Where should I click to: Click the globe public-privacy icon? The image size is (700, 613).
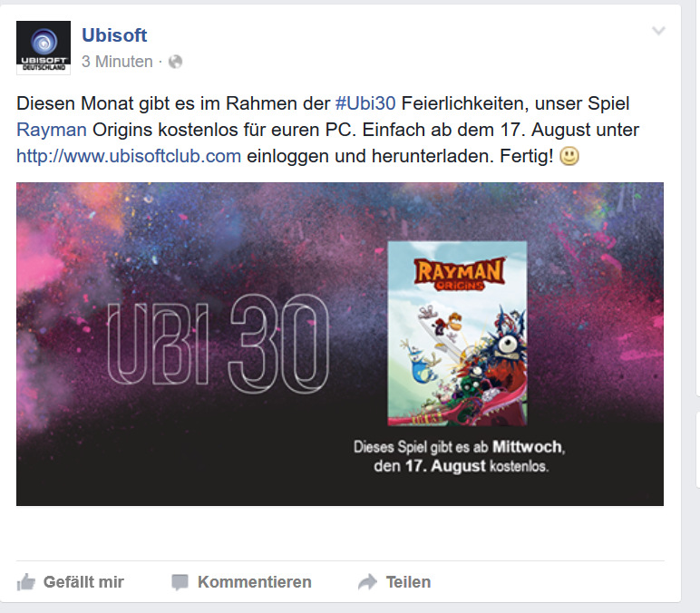(175, 62)
